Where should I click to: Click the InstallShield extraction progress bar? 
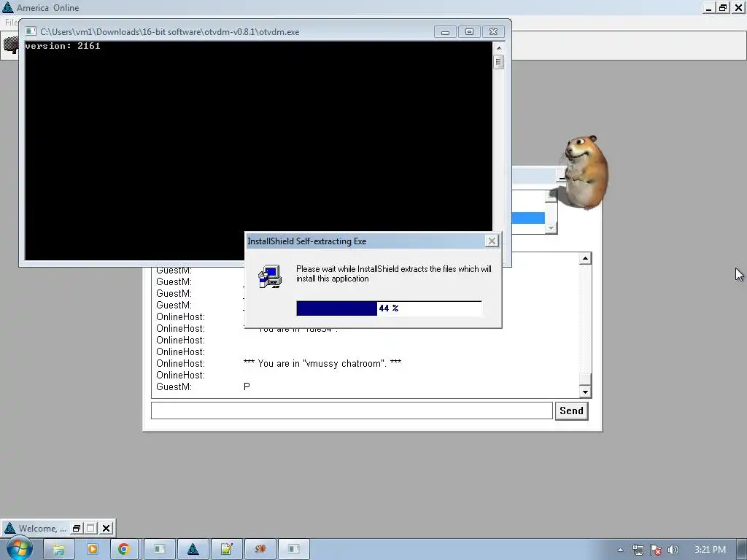click(389, 308)
